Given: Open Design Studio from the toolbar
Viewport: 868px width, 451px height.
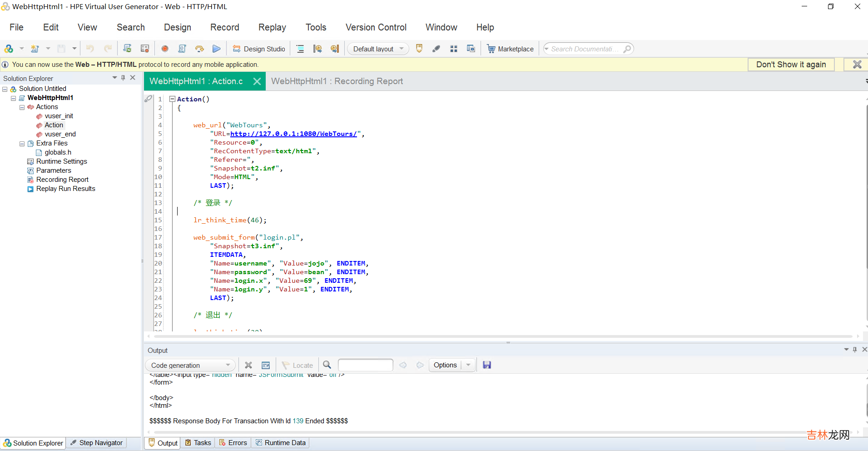Looking at the screenshot, I should coord(259,49).
